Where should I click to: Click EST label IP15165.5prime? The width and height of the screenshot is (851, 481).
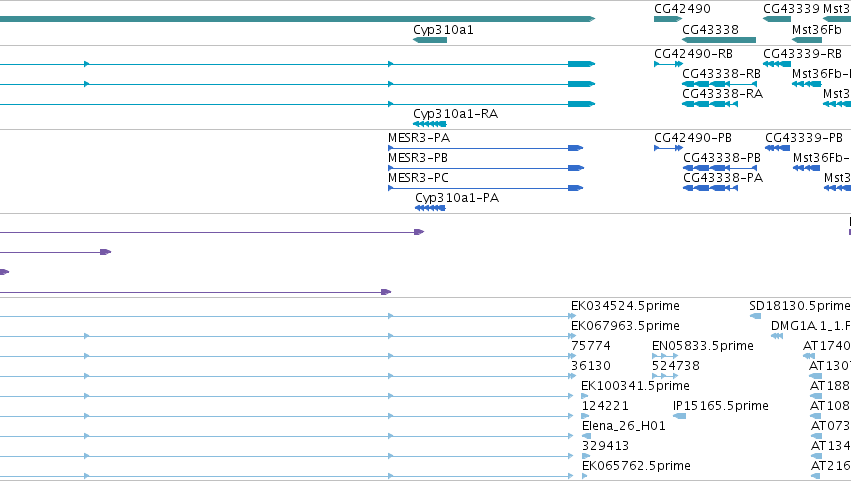click(721, 406)
